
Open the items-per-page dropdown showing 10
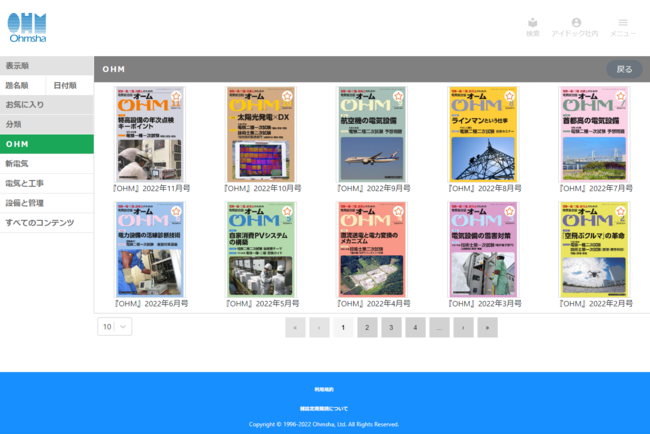click(x=114, y=327)
